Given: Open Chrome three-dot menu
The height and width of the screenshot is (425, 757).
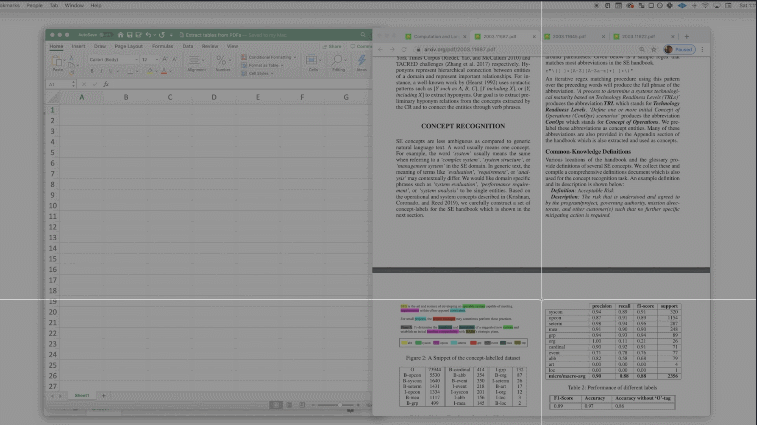Looking at the screenshot, I should tap(702, 49).
